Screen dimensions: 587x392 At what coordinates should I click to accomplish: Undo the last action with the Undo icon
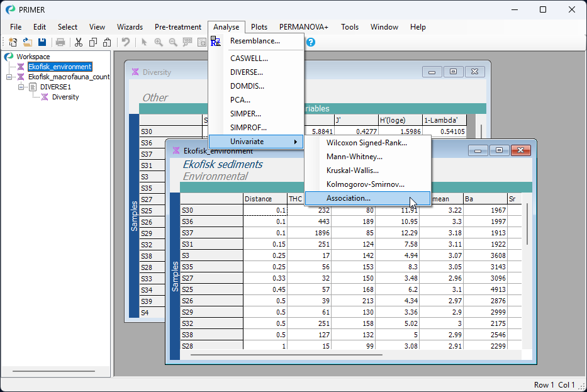[126, 42]
